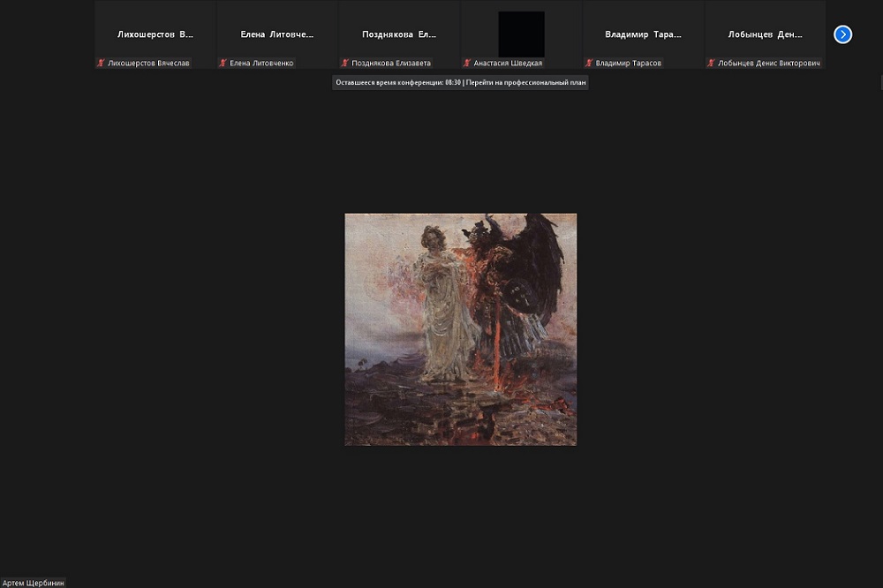Image resolution: width=883 pixels, height=588 pixels.
Task: Show next participants with blue arrow
Action: [x=842, y=34]
